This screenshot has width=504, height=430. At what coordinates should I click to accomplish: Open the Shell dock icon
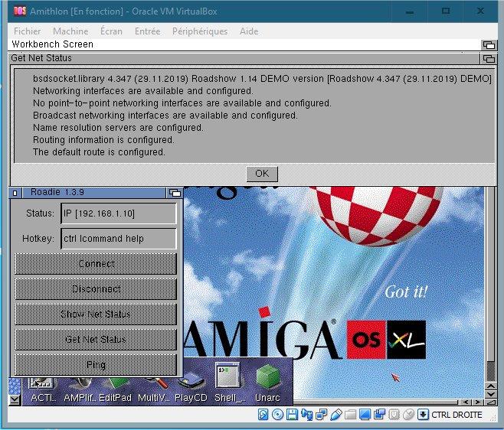pyautogui.click(x=229, y=382)
